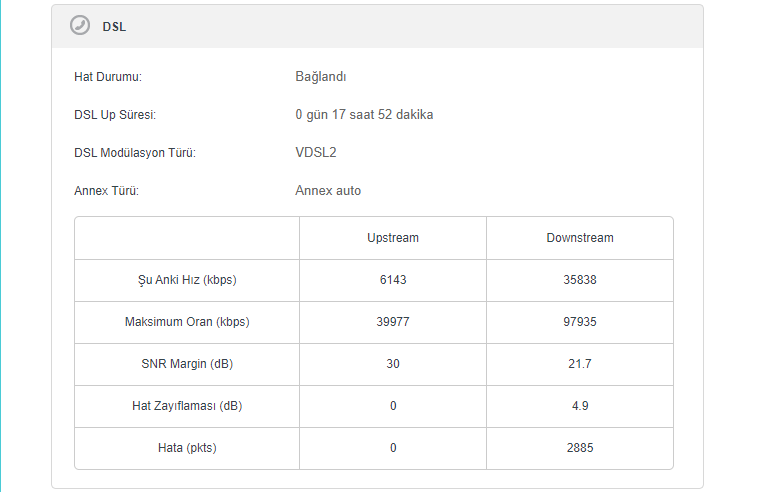Select the DSL Modülasyon Türü label
The height and width of the screenshot is (492, 765).
tap(135, 153)
